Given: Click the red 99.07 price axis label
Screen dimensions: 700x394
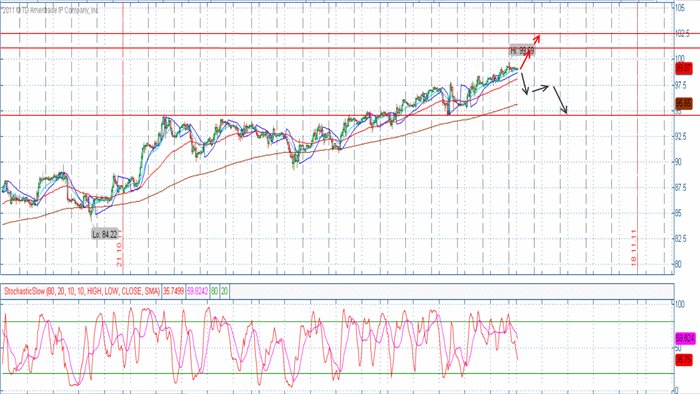Looking at the screenshot, I should (x=684, y=68).
